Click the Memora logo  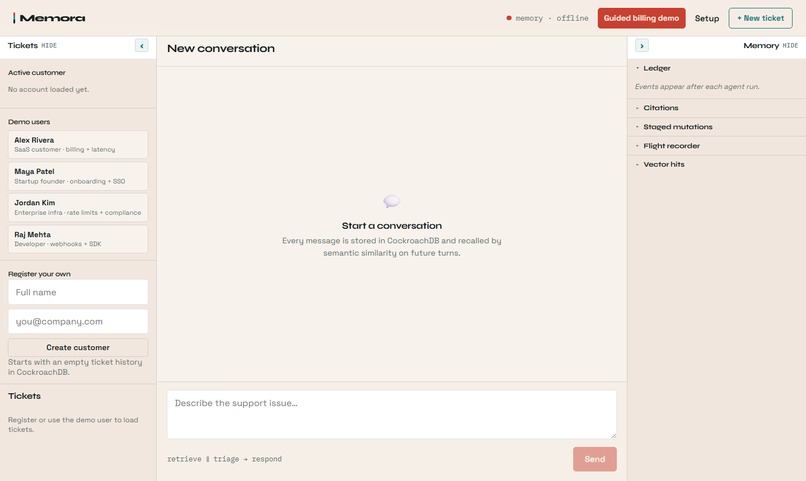pos(49,18)
